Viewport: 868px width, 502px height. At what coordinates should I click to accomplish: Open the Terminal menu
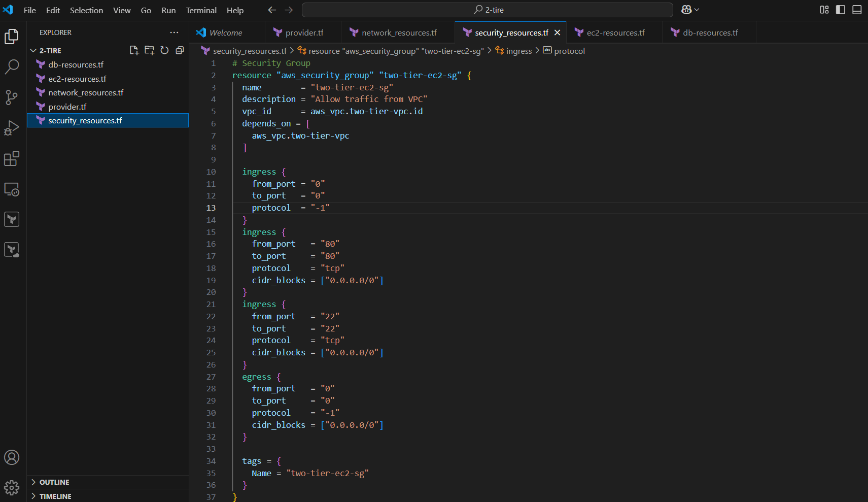201,10
